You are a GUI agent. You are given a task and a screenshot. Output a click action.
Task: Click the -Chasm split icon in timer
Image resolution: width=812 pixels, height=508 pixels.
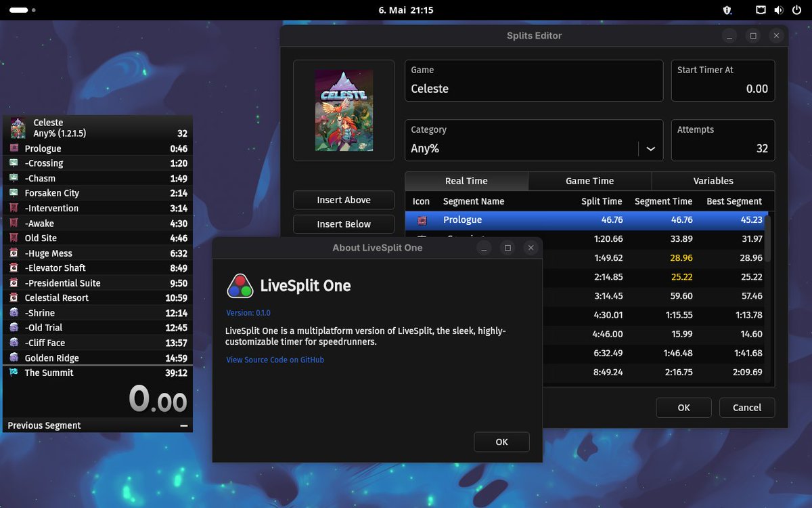pos(14,178)
